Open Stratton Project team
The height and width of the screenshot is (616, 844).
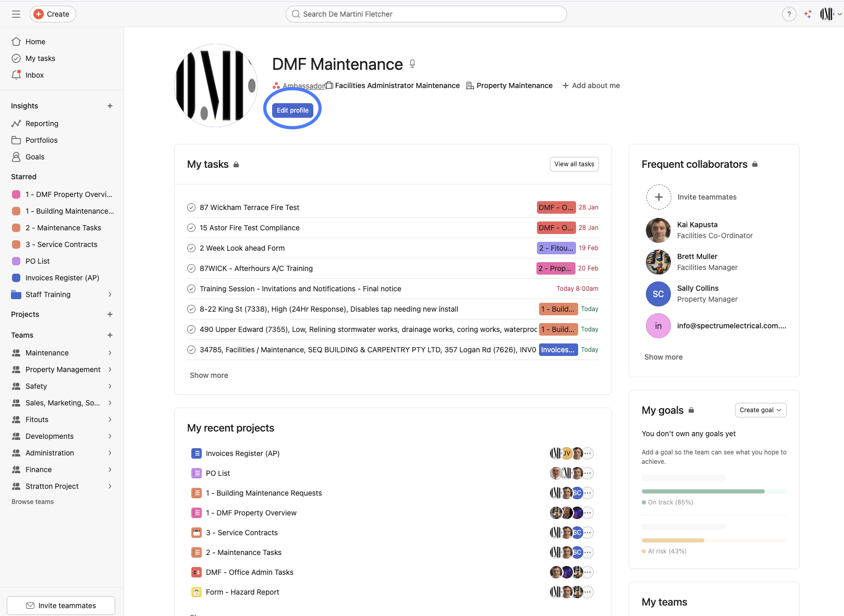click(x=52, y=486)
